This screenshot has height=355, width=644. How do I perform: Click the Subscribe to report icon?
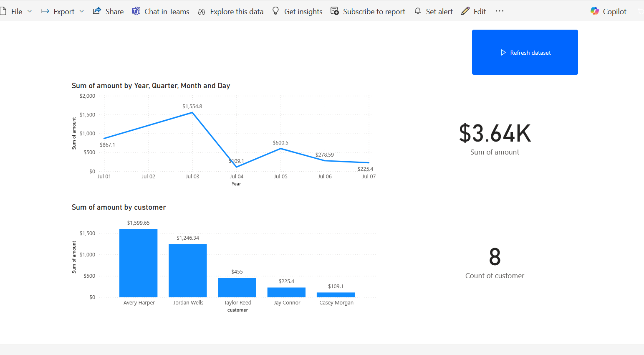(334, 11)
